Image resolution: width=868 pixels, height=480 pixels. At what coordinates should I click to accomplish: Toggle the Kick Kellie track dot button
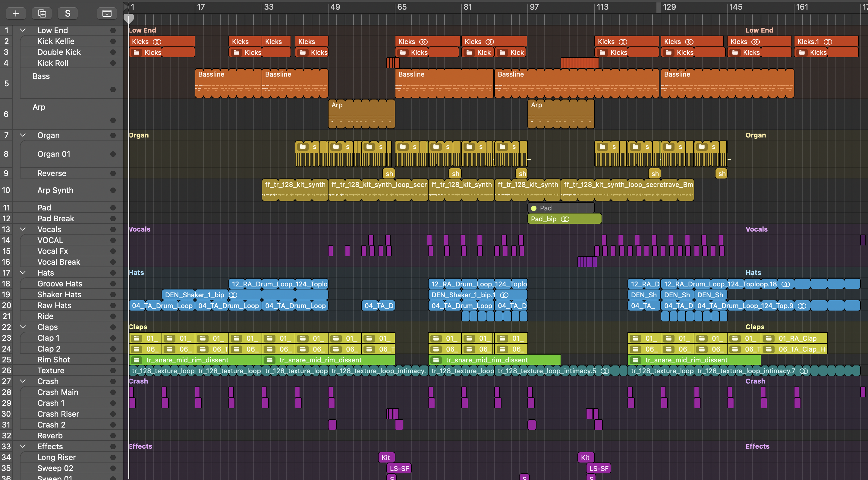coord(113,41)
